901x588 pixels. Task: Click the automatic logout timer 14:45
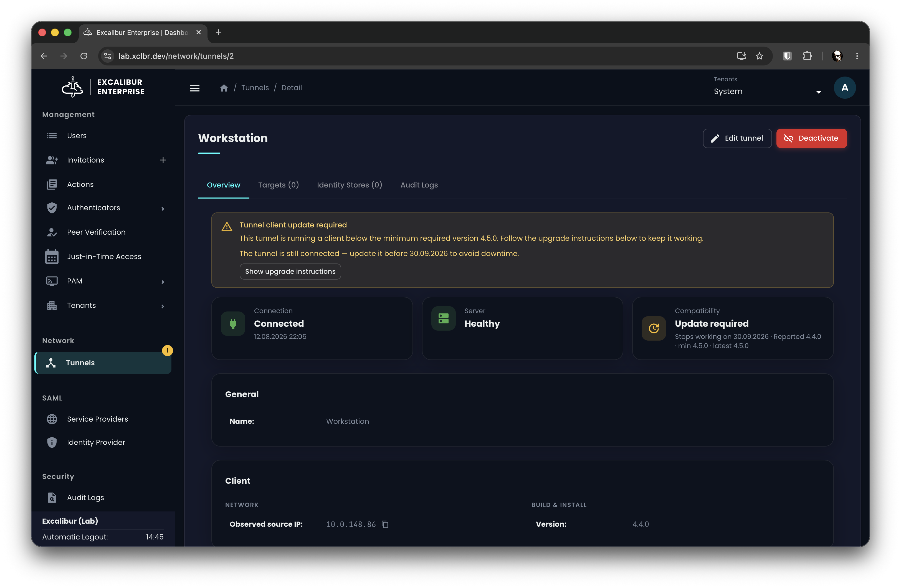[155, 537]
